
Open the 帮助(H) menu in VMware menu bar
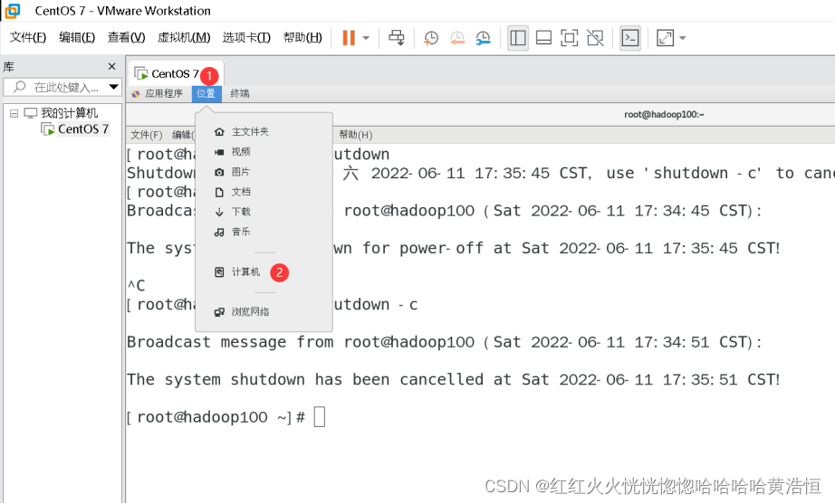click(x=302, y=37)
